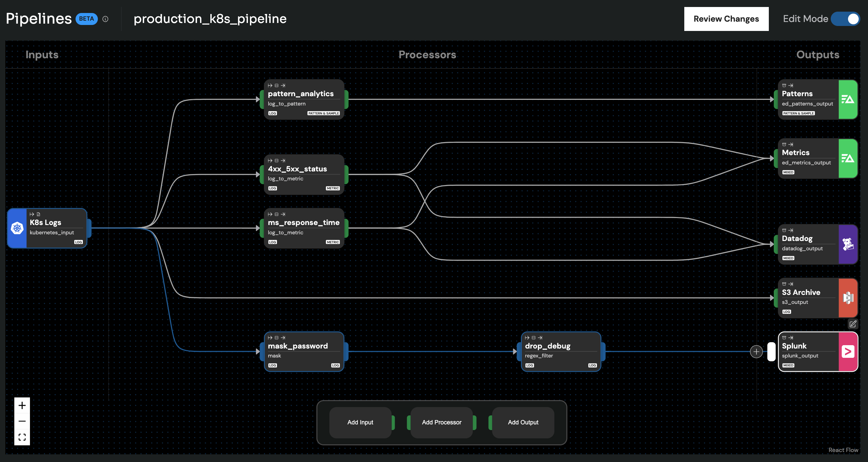Image resolution: width=868 pixels, height=462 pixels.
Task: Click the Kubernetes logo on K8s Logs input
Action: click(x=17, y=228)
